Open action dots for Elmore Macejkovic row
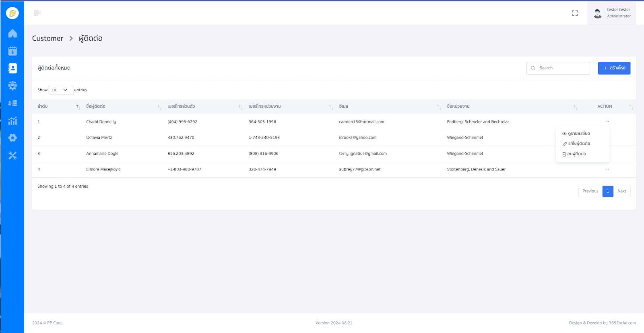 [x=607, y=169]
